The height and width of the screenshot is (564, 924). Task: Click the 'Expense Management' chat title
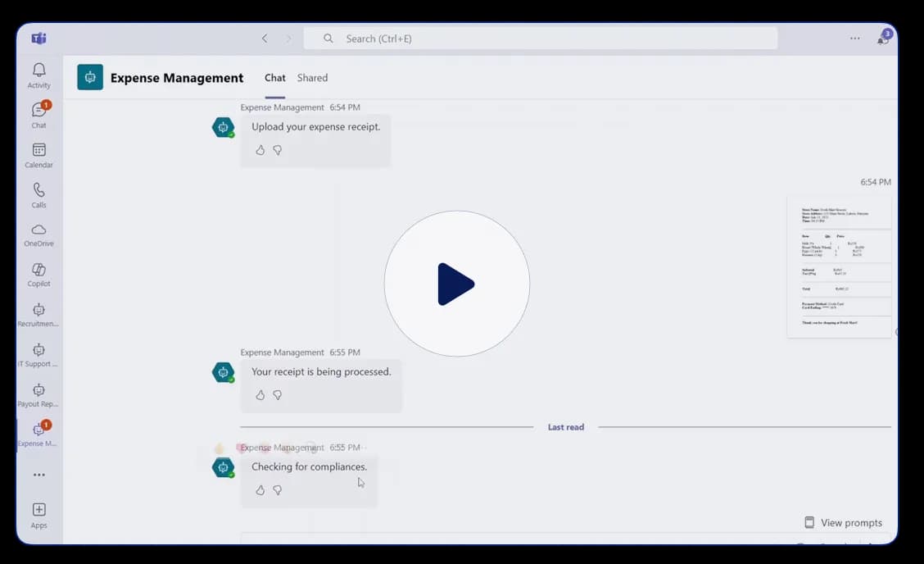177,78
